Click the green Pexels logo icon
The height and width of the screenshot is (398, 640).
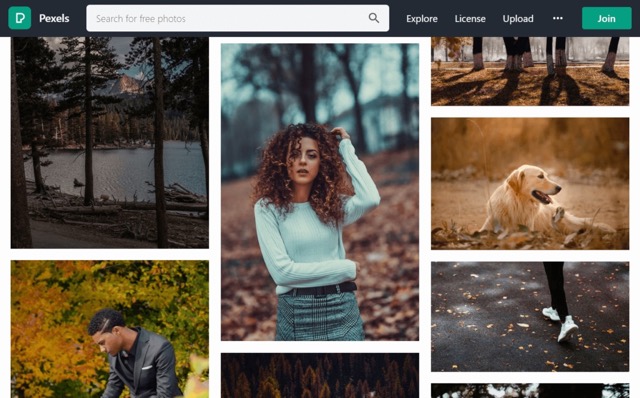[x=20, y=18]
